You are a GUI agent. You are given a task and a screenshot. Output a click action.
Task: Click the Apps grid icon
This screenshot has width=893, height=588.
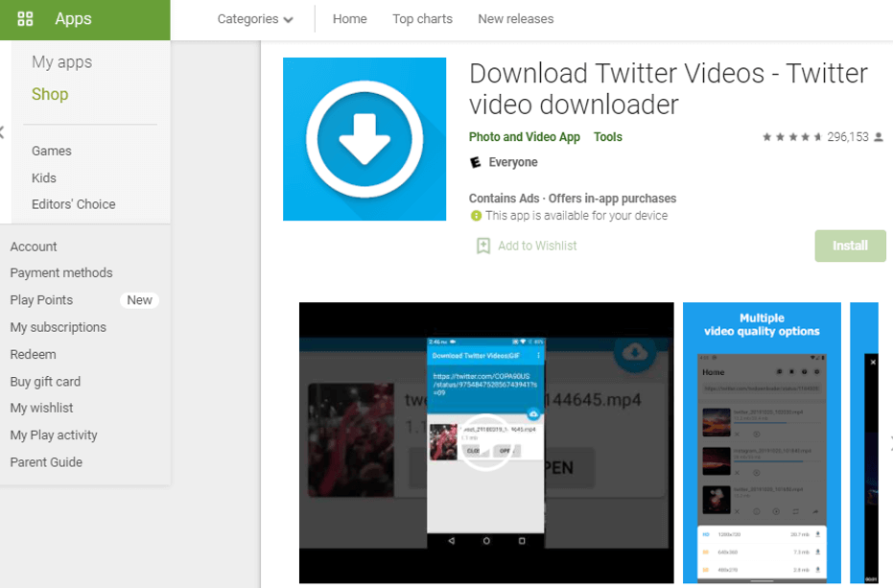click(26, 19)
